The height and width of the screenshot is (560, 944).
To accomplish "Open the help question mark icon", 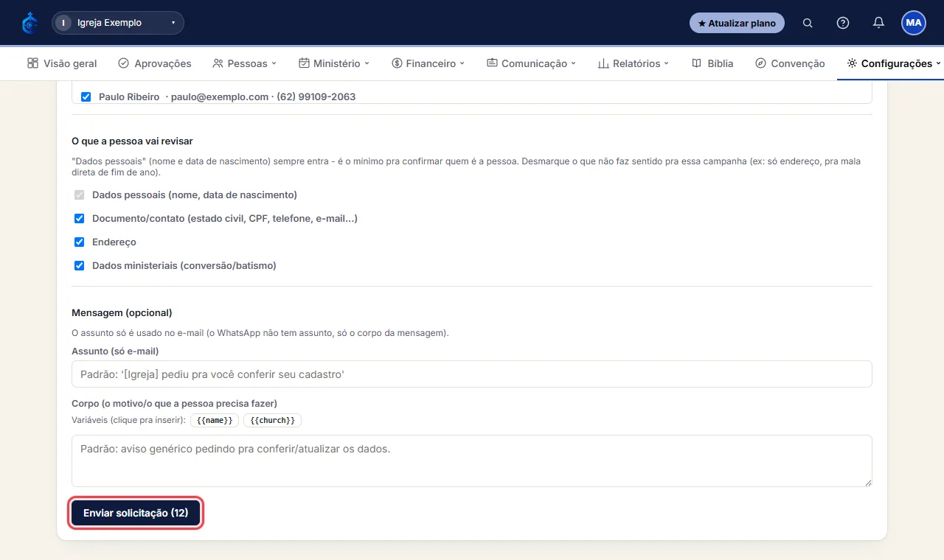I will click(843, 23).
